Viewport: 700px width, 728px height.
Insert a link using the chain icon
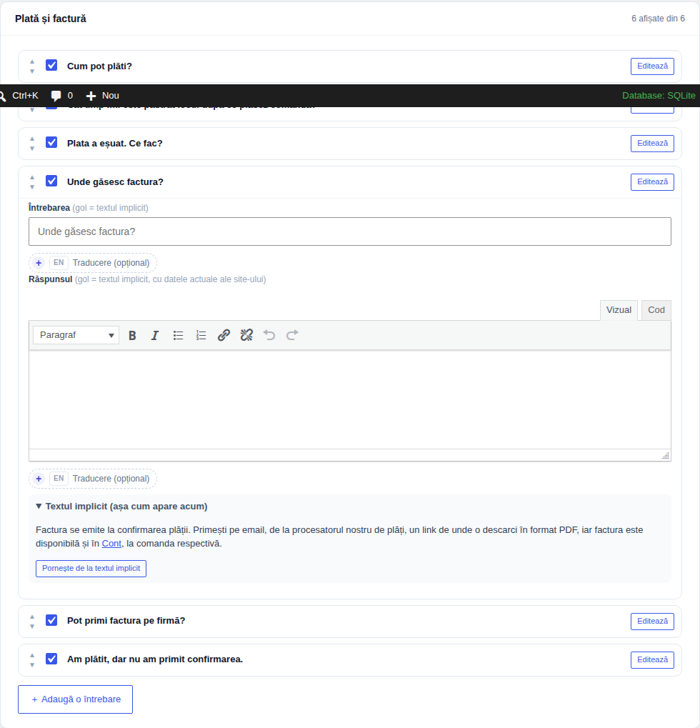point(224,335)
